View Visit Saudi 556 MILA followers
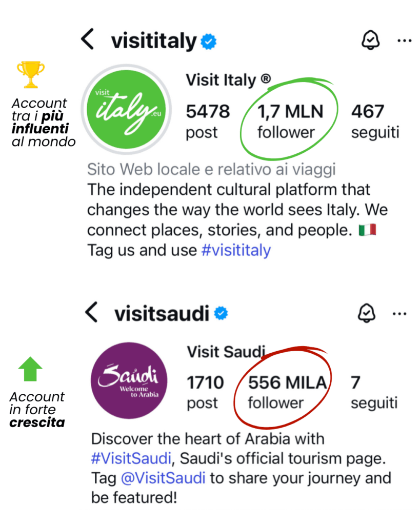 point(287,392)
